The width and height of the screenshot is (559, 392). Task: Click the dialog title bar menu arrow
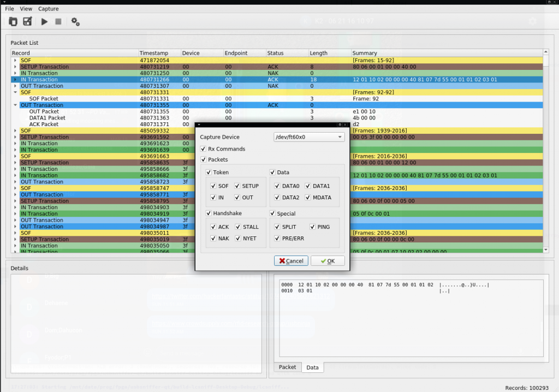[199, 124]
